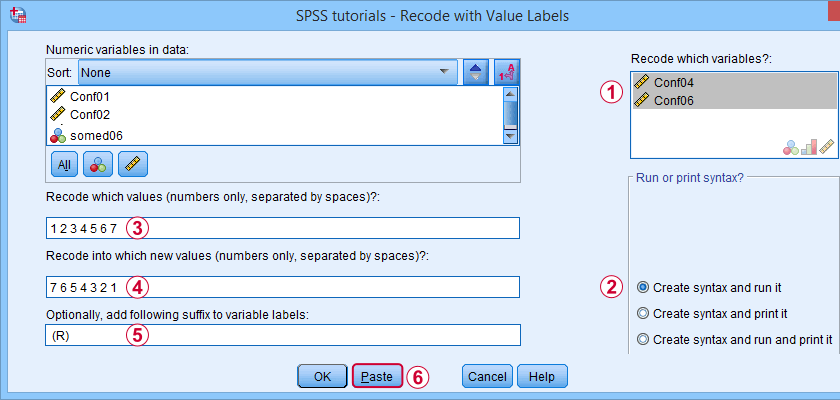
Task: Click the variable list scroll up arrow
Action: (x=510, y=94)
